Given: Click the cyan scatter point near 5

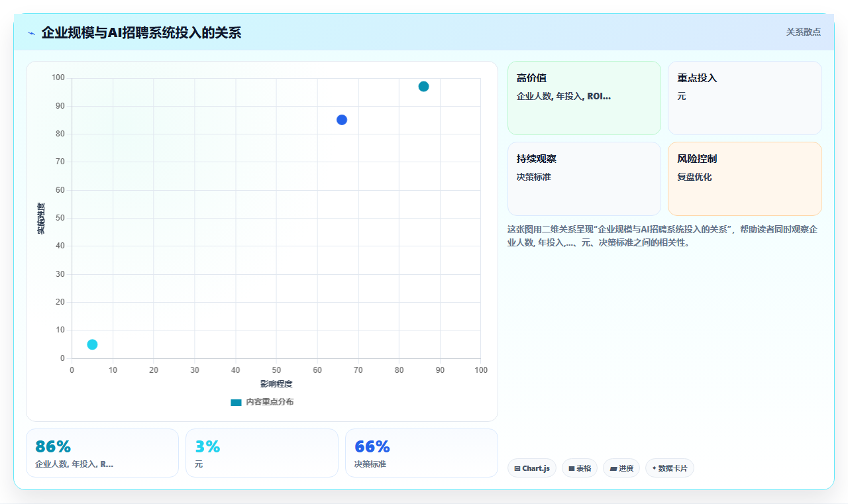Looking at the screenshot, I should pyautogui.click(x=92, y=344).
